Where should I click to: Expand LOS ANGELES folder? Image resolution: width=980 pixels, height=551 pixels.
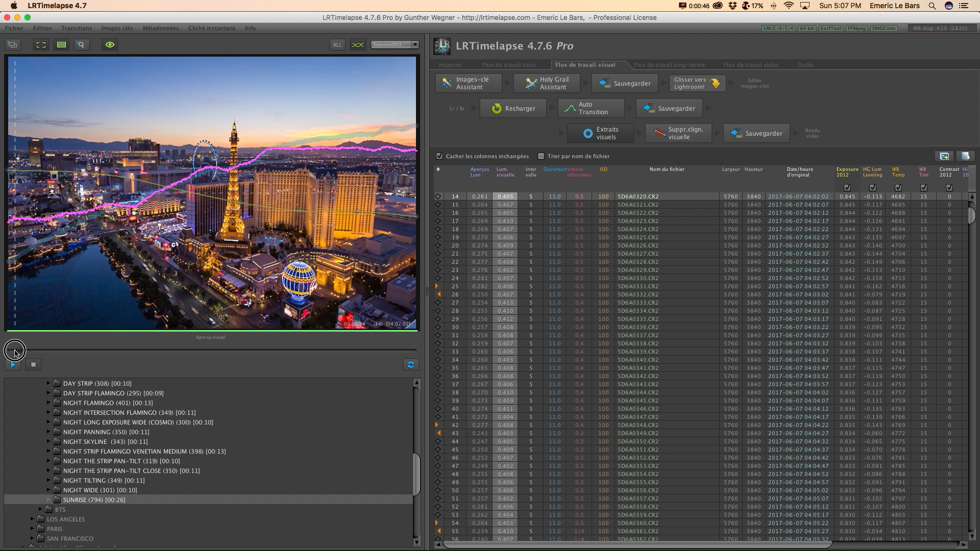(x=33, y=519)
